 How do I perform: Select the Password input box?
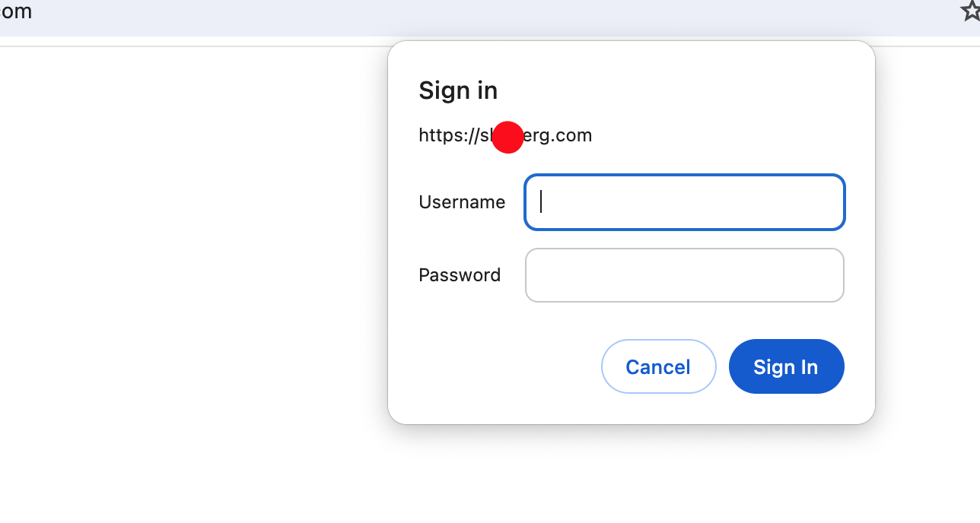(x=685, y=275)
